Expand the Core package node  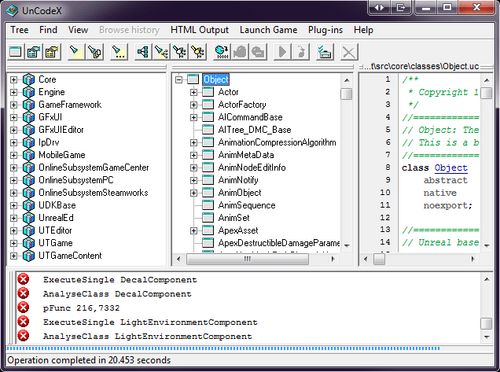coord(14,80)
